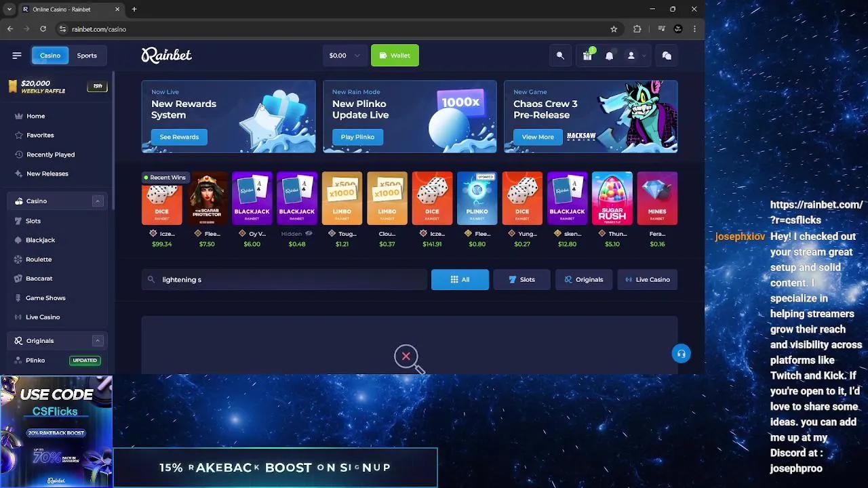Click the Rainbet logo
This screenshot has width=868, height=488.
tap(166, 56)
